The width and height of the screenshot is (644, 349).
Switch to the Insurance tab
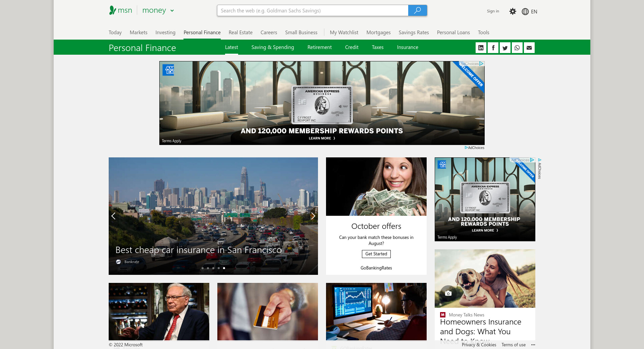tap(407, 47)
